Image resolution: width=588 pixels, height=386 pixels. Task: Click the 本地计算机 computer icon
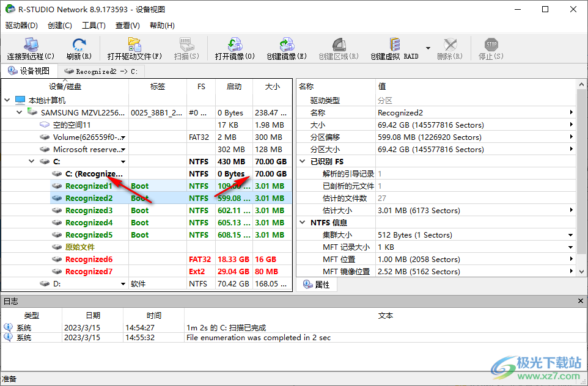(x=20, y=100)
